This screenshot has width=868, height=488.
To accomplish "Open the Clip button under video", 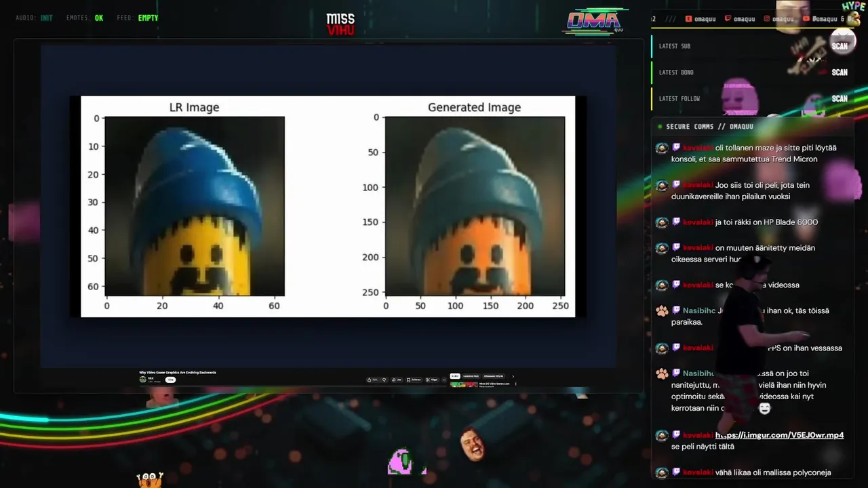I will pos(433,380).
